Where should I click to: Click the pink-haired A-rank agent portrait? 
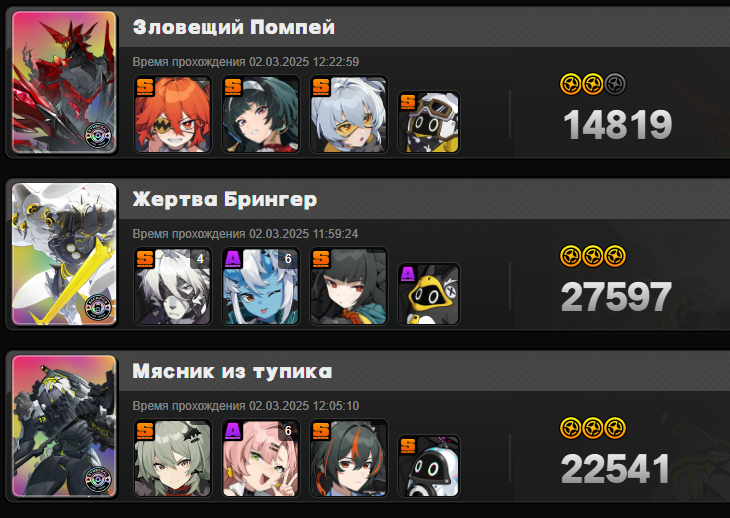tap(261, 458)
